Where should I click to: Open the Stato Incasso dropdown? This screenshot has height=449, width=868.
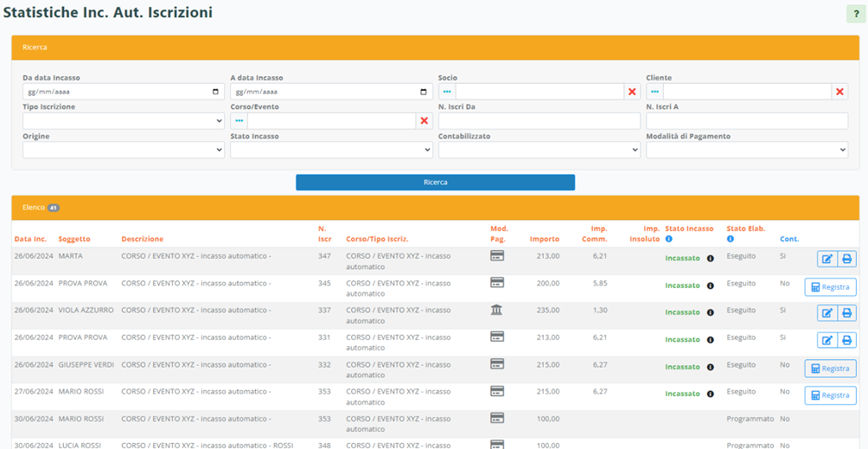click(x=331, y=151)
